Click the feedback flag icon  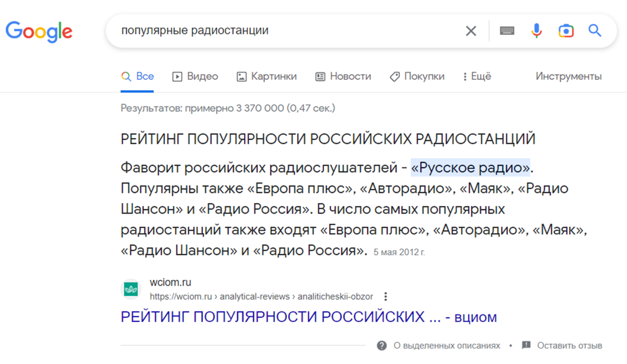point(527,345)
